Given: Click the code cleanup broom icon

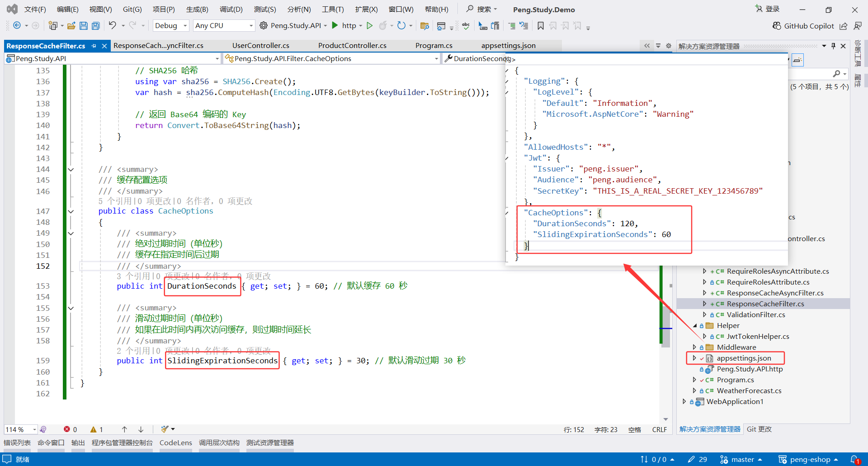Looking at the screenshot, I should (x=165, y=429).
